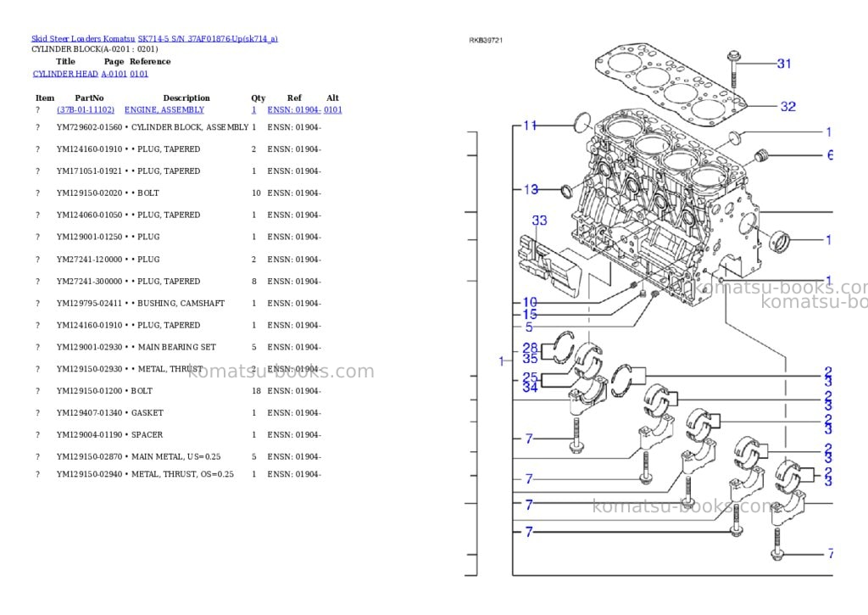Screen dimensions: 868x615
Task: Select part number YM129150-02940
Action: click(x=89, y=474)
